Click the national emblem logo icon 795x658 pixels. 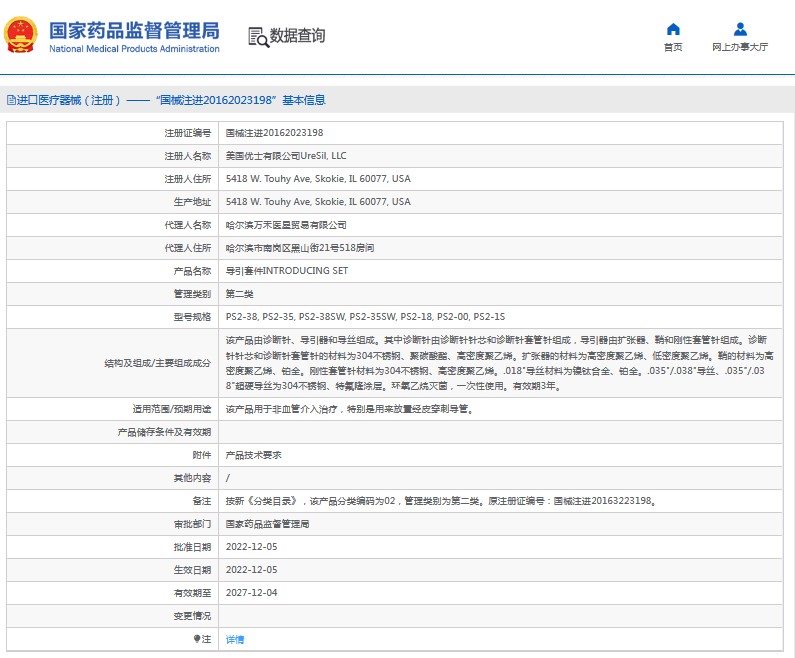pos(21,35)
